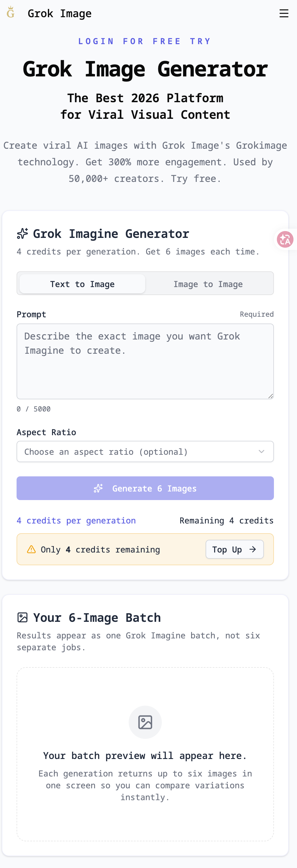Image resolution: width=297 pixels, height=868 pixels.
Task: Click arrow icon in Top Up button
Action: [253, 549]
